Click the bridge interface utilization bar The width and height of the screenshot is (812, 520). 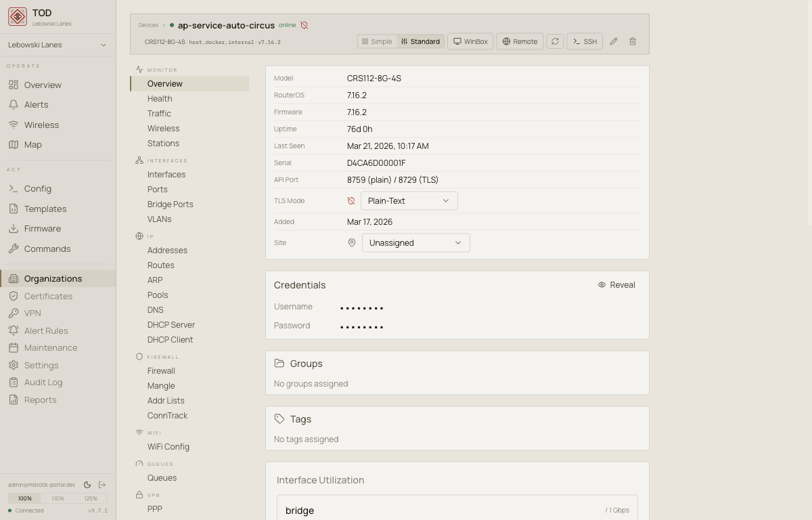point(457,510)
